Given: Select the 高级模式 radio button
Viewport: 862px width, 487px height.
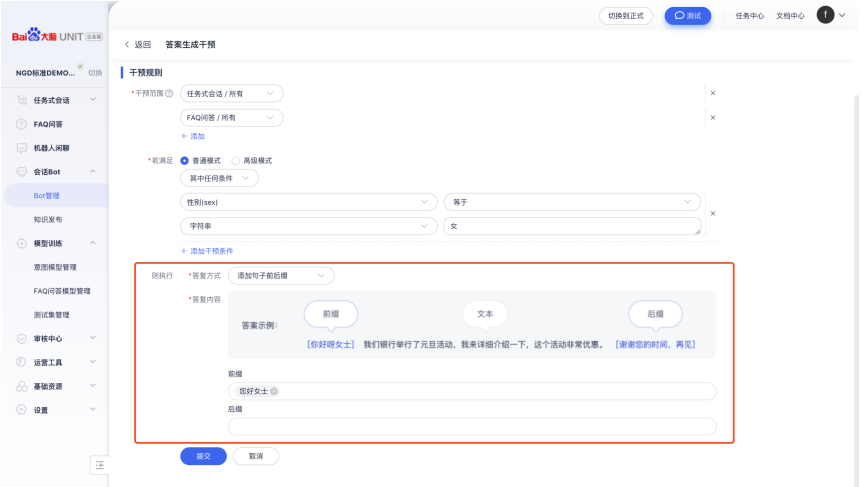Looking at the screenshot, I should pyautogui.click(x=236, y=161).
